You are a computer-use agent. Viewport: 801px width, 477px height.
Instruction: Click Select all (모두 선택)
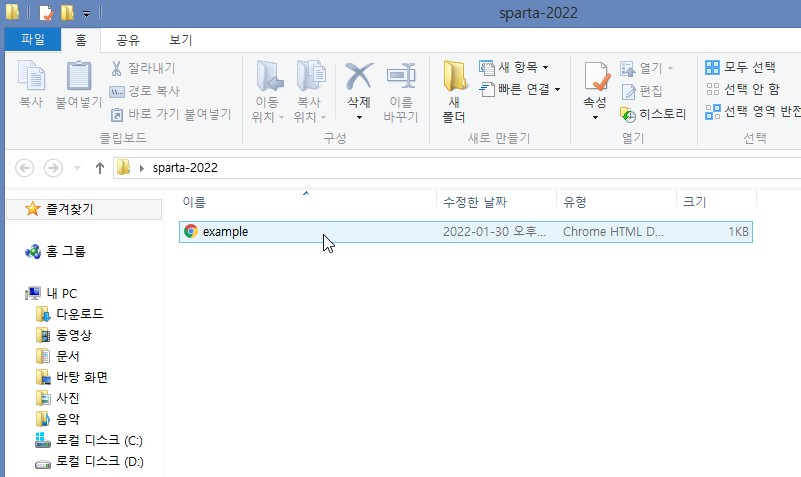(x=740, y=67)
